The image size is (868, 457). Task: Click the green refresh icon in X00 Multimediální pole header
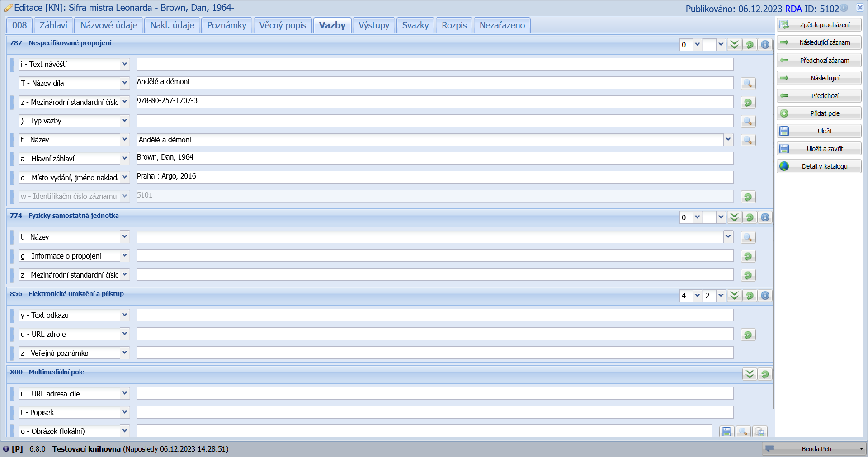click(x=765, y=374)
